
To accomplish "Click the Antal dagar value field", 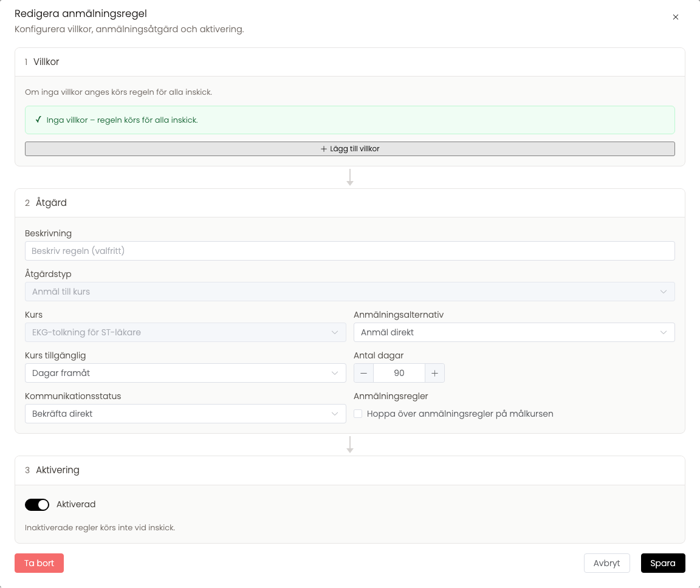I will click(399, 373).
